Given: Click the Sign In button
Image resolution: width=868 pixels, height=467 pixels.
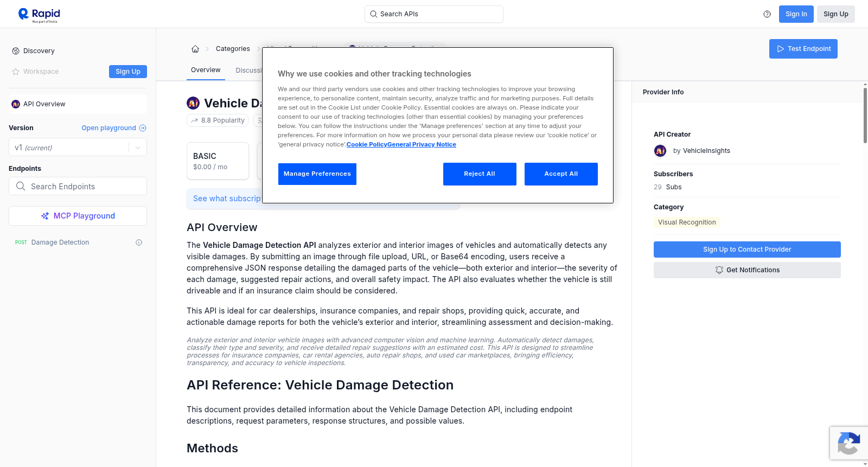Looking at the screenshot, I should pyautogui.click(x=796, y=14).
